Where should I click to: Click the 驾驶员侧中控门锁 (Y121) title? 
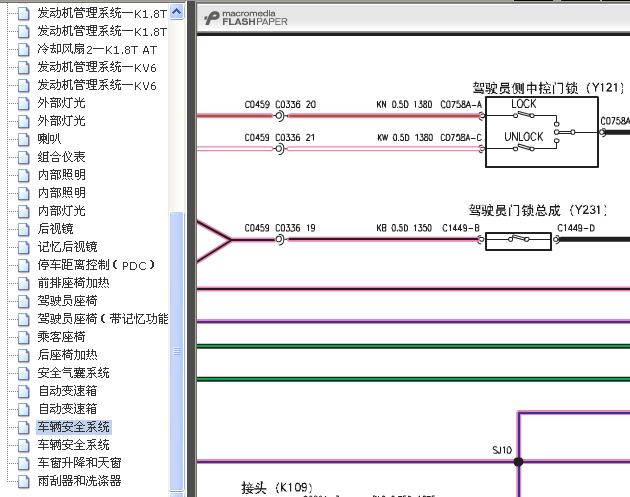[548, 88]
